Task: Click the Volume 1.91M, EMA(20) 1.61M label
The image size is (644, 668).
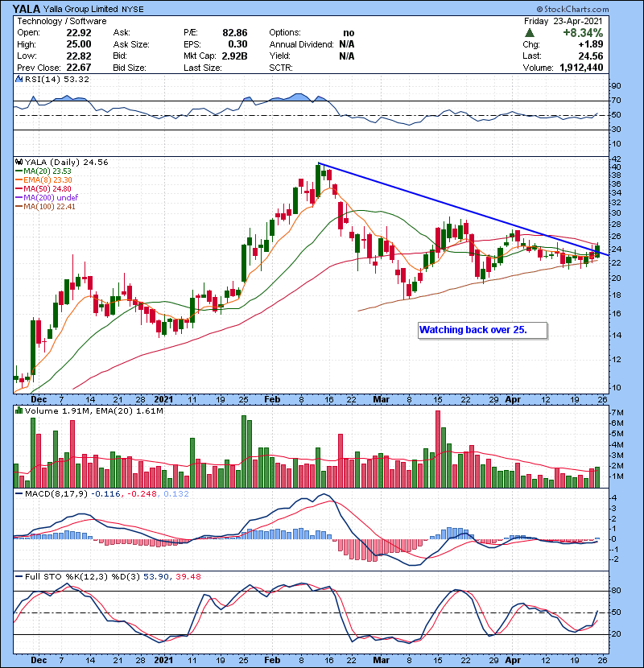Action: click(x=93, y=410)
